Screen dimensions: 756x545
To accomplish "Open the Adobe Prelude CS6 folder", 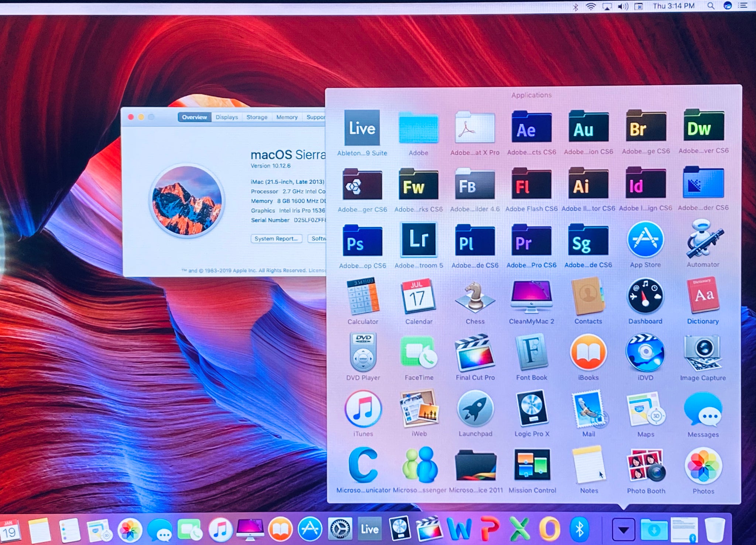I will pyautogui.click(x=475, y=240).
